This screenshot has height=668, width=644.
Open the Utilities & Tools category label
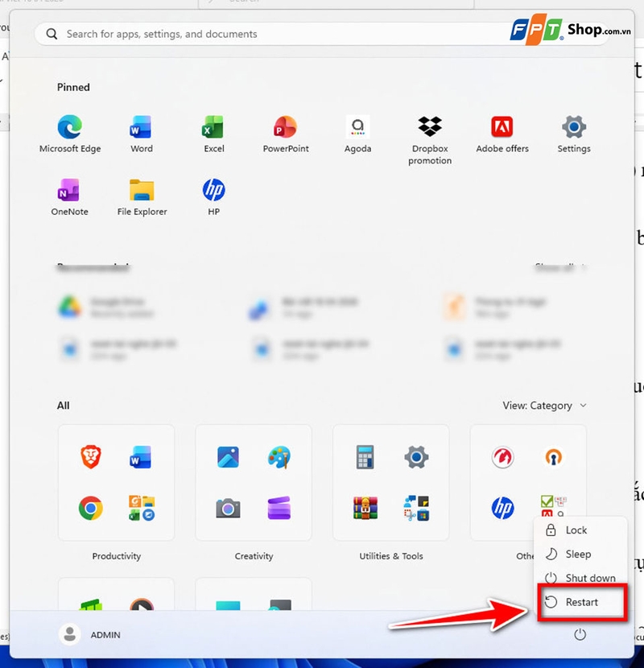click(x=391, y=556)
